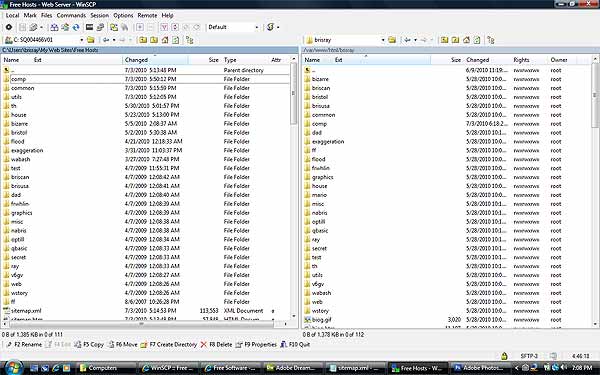Go to local home directory icon
The image size is (600, 375).
[165, 40]
